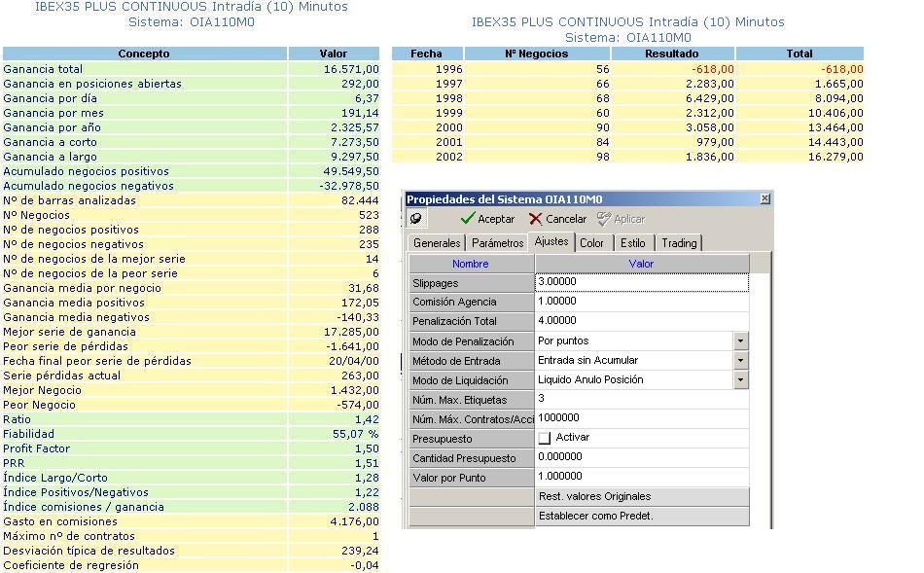924x573 pixels.
Task: Select the total value 16.279,00
Action: click(x=835, y=157)
